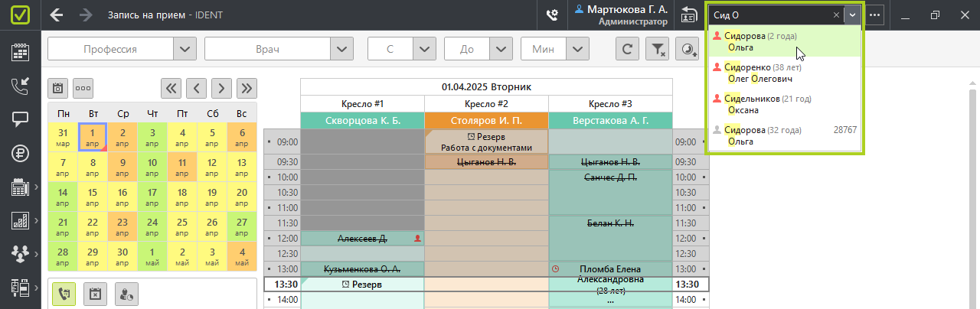Refresh the schedule with circular arrow
The width and height of the screenshot is (980, 309).
[x=628, y=49]
